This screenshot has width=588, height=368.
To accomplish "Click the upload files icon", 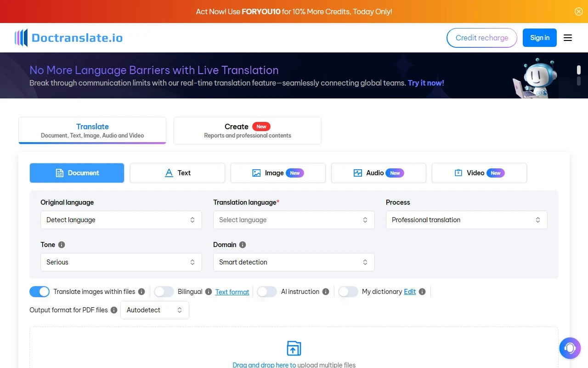I will pyautogui.click(x=294, y=348).
